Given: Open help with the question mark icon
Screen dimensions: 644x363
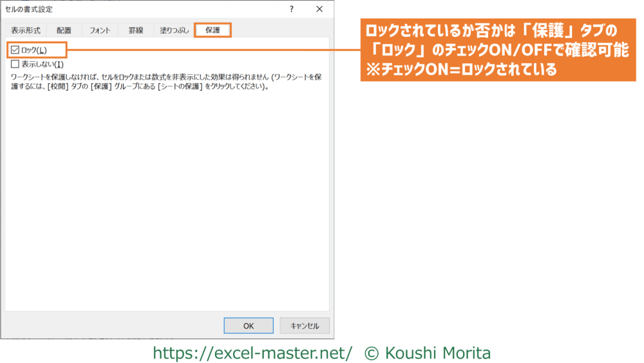Looking at the screenshot, I should 292,9.
